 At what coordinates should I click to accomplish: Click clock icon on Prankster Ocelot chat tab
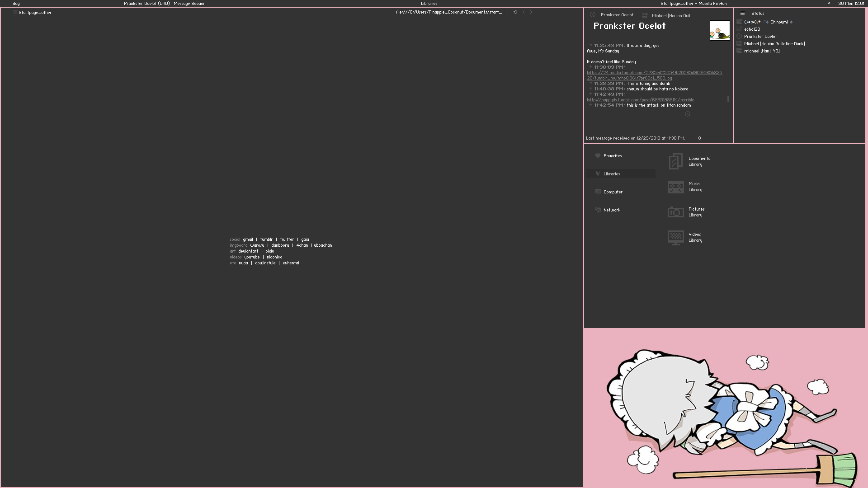[593, 14]
